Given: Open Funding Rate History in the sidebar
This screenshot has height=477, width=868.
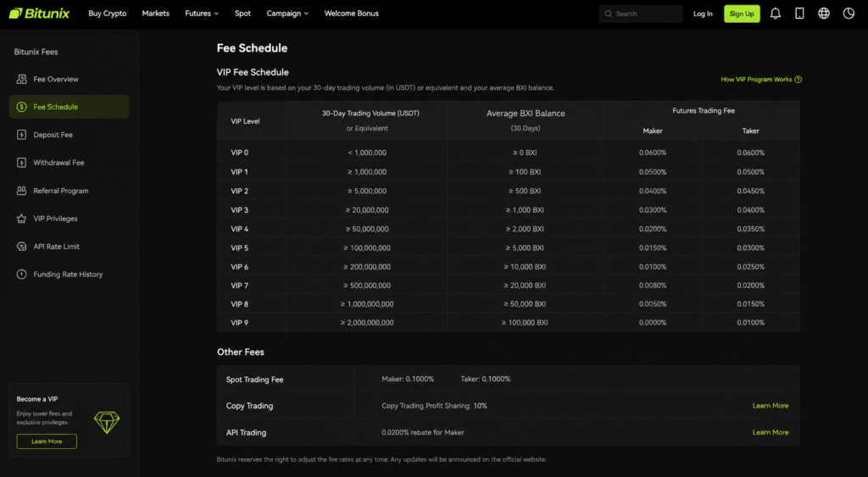Looking at the screenshot, I should tap(70, 274).
